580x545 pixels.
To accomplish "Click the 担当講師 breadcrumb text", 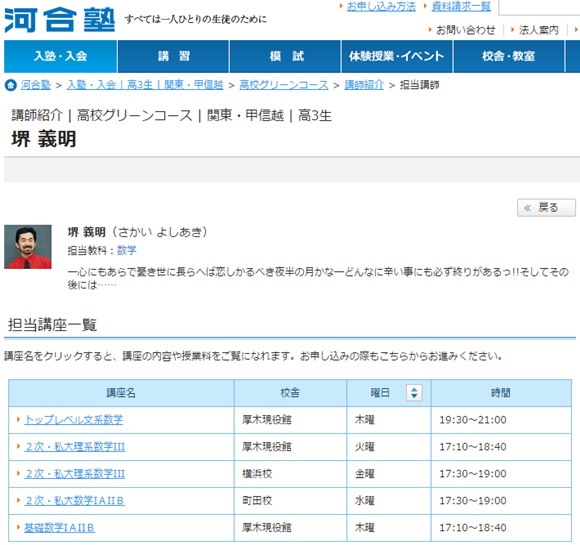I will coord(419,85).
